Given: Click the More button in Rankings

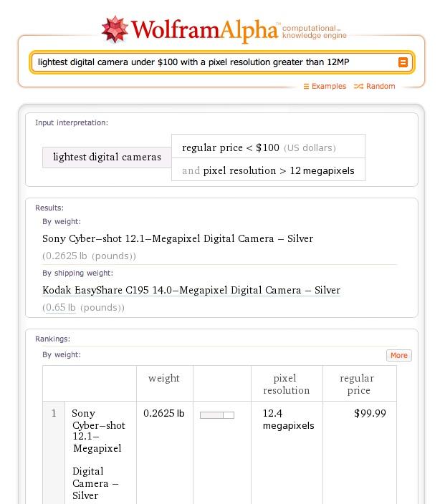Looking at the screenshot, I should click(399, 355).
